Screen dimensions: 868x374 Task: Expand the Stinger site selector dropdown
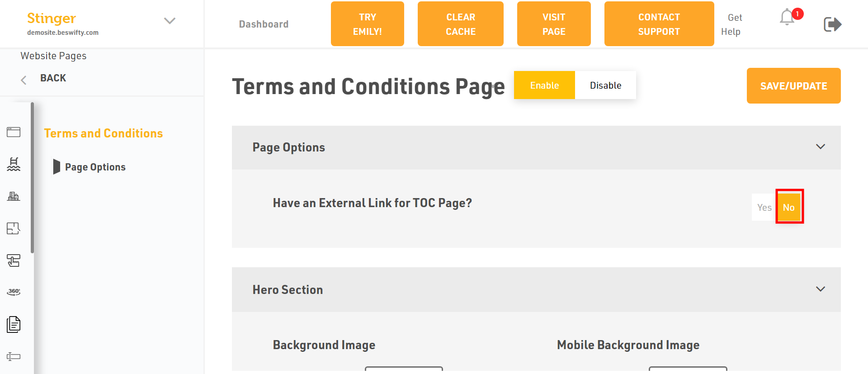[170, 21]
